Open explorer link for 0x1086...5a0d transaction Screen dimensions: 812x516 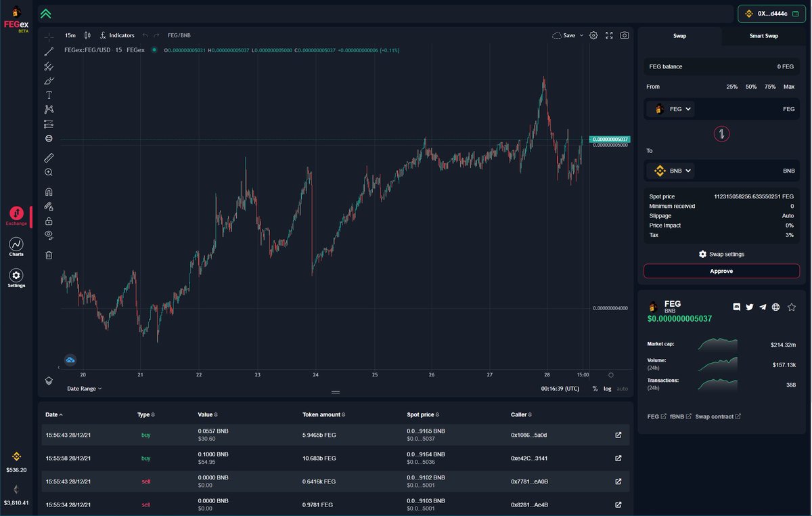click(618, 435)
